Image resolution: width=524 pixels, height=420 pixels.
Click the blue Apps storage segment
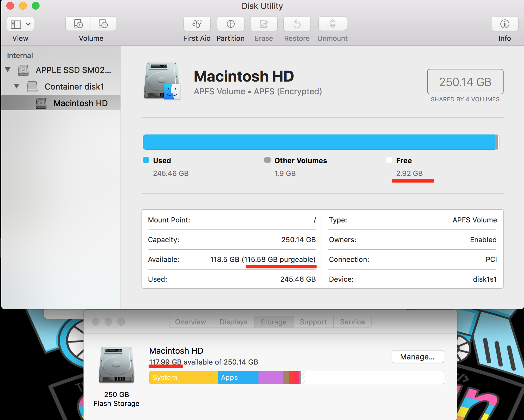pos(238,378)
